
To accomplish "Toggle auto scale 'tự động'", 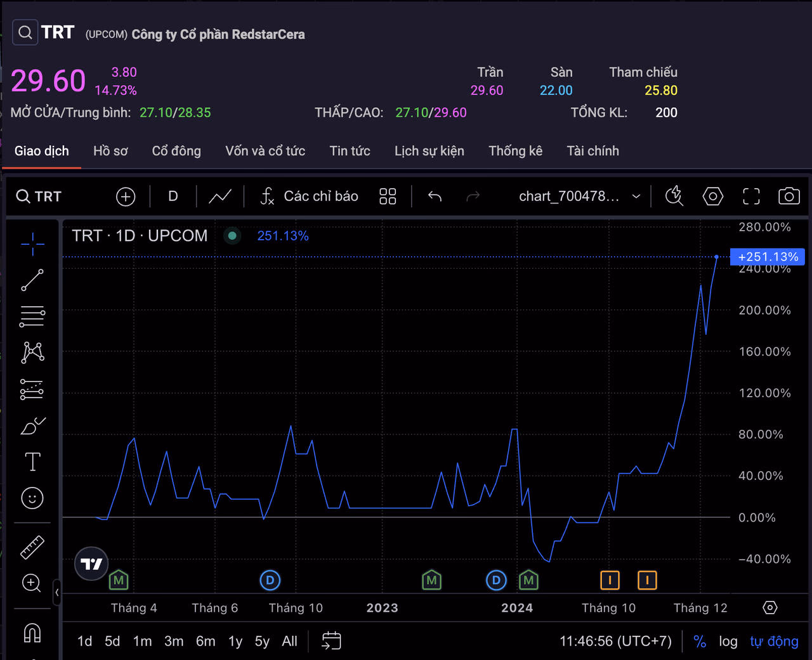I will point(774,642).
